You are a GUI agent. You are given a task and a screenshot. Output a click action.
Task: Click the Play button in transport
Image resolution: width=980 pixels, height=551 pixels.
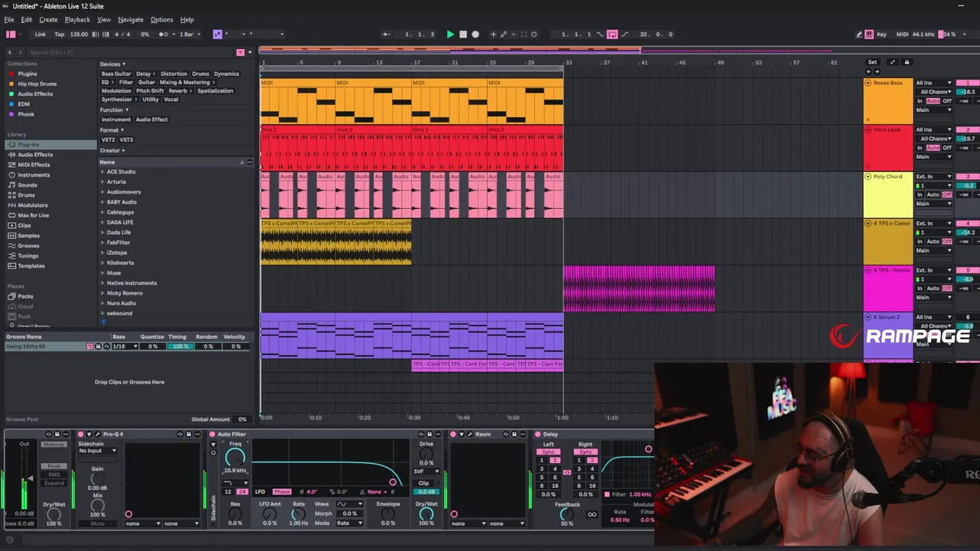(450, 34)
